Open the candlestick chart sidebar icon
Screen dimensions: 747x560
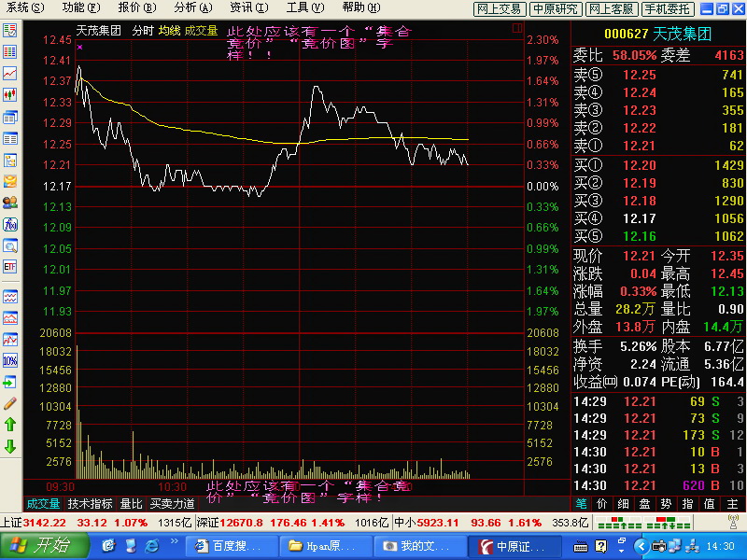(10, 95)
